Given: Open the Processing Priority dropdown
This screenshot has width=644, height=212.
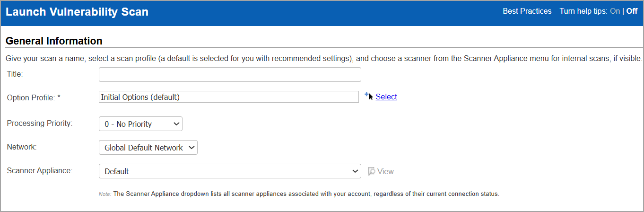Looking at the screenshot, I should tap(140, 124).
